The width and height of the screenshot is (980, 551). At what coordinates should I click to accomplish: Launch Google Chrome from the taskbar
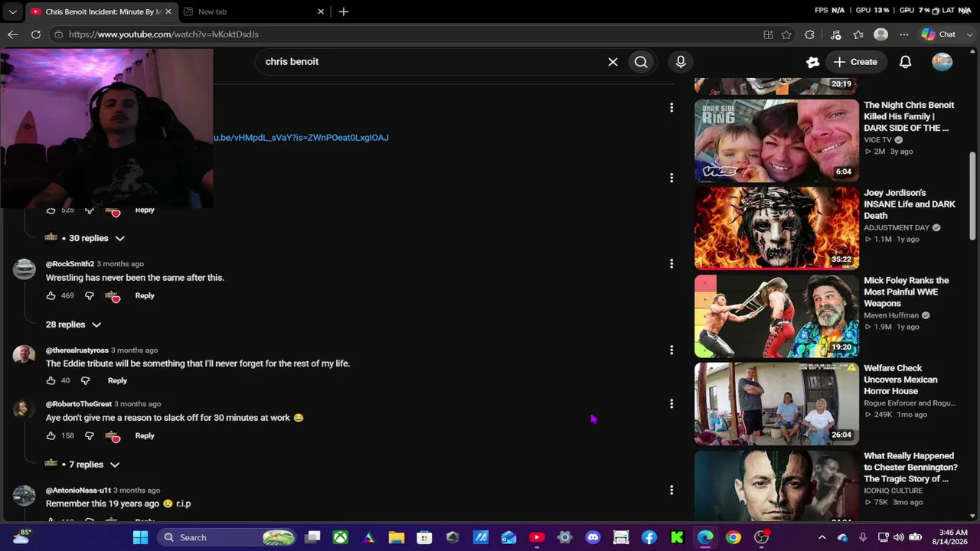pos(733,537)
